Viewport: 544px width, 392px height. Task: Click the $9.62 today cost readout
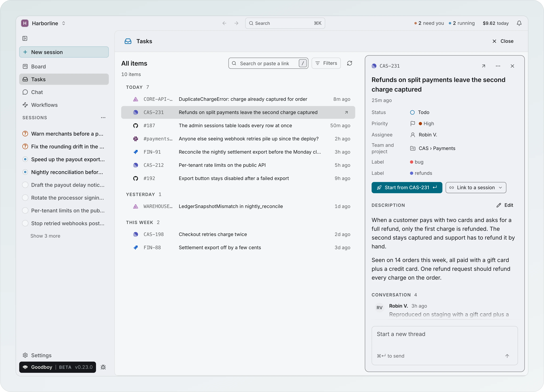[496, 23]
